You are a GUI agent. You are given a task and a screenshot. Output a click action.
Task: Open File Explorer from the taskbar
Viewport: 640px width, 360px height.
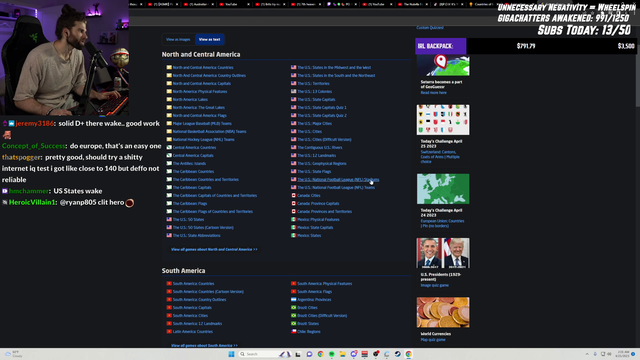tap(342, 354)
